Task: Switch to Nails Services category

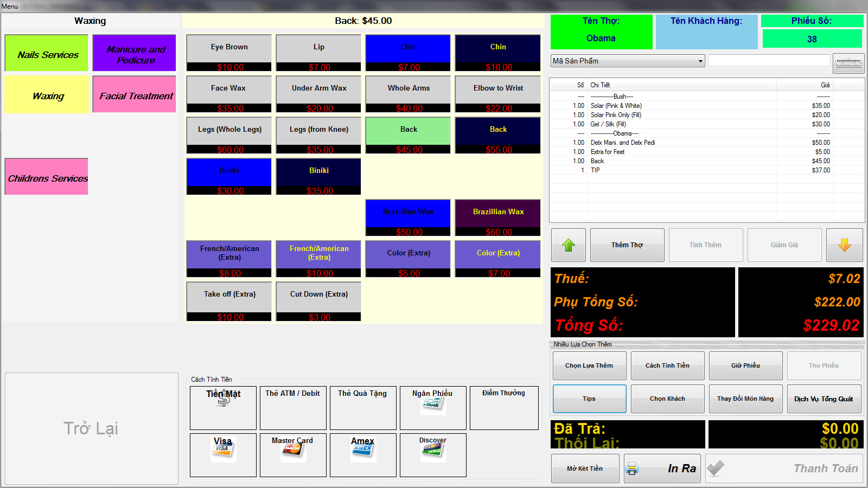Action: [x=47, y=53]
